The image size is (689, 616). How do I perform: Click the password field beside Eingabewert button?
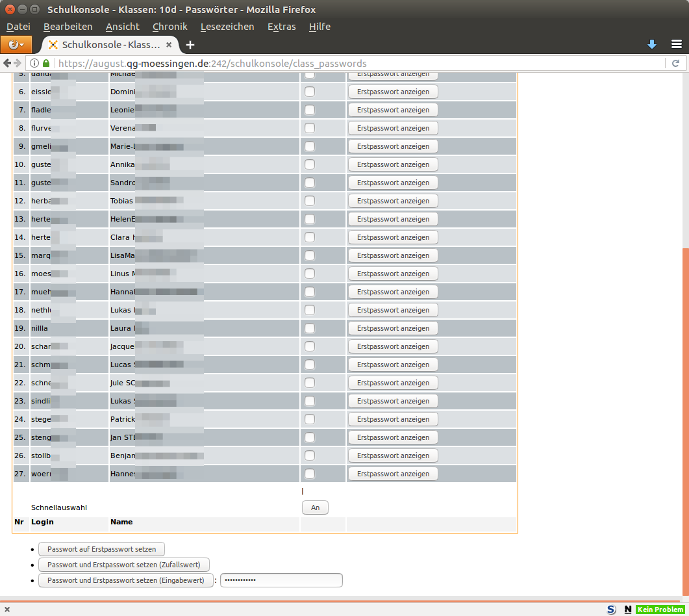point(281,580)
